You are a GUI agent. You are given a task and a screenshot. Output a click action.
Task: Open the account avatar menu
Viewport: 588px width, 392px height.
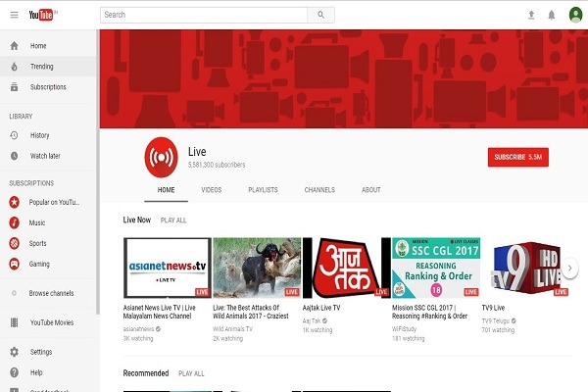coord(575,15)
